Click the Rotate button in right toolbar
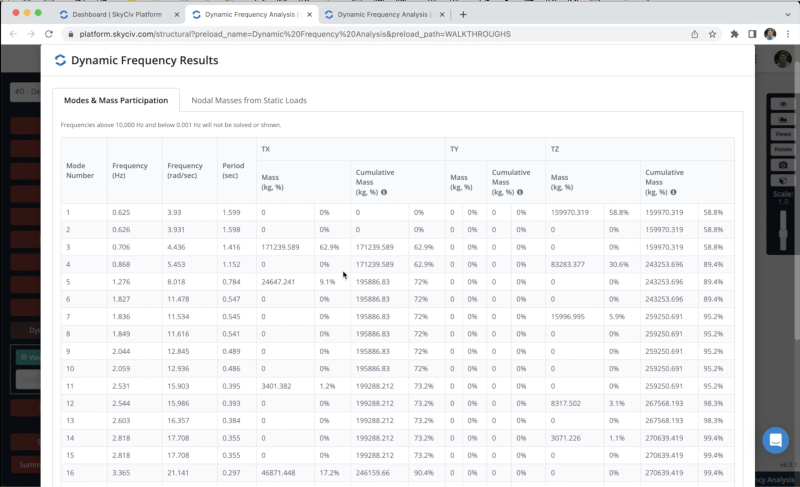Viewport: 800px width, 487px height. point(783,149)
